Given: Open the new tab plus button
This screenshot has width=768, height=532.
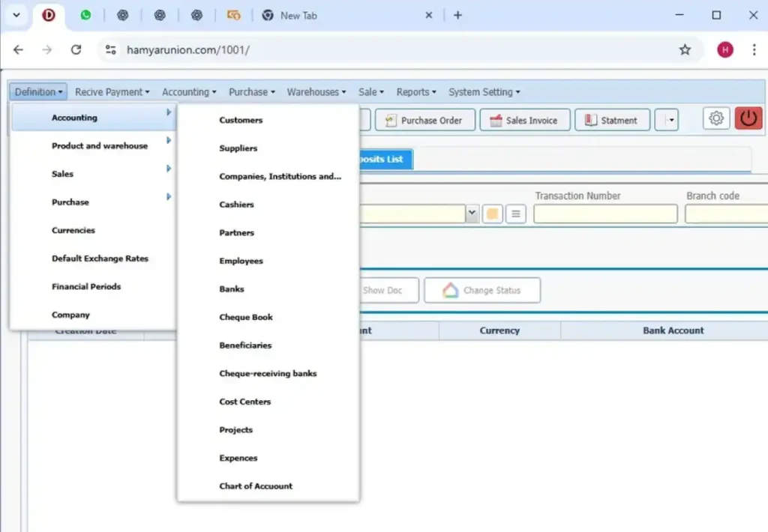Looking at the screenshot, I should 457,15.
